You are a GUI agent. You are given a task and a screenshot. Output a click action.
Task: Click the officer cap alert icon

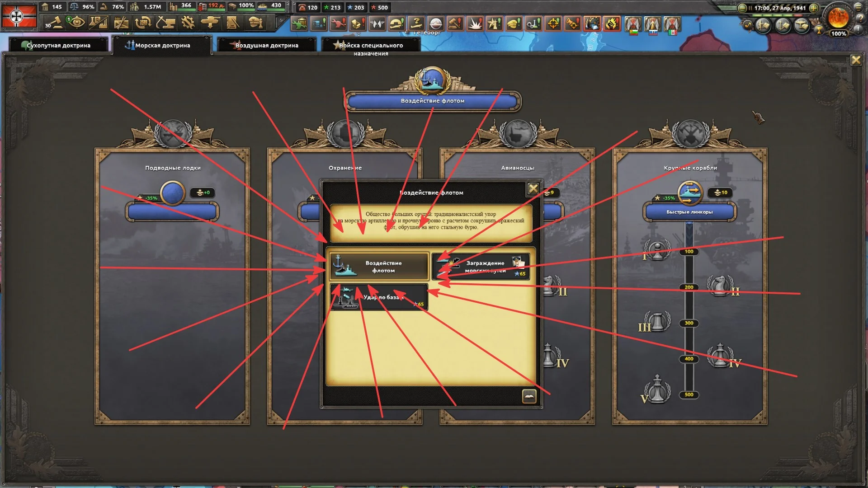click(513, 23)
